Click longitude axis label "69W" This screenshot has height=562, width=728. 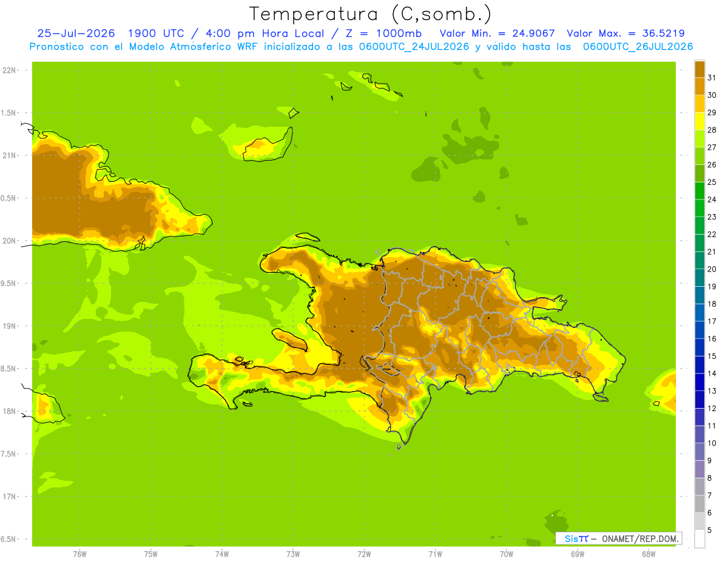point(578,554)
